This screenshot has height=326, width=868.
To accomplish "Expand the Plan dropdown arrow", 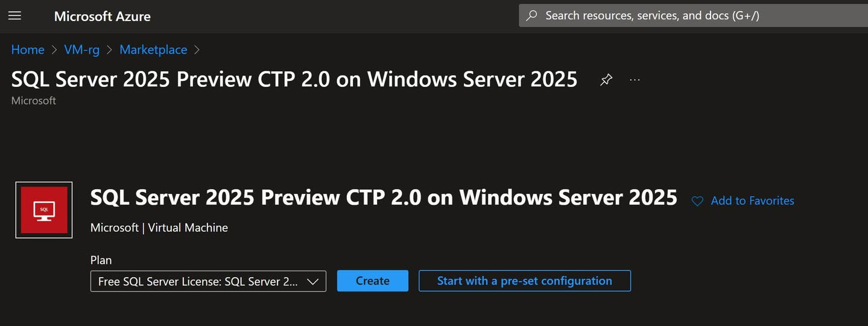I will point(312,281).
